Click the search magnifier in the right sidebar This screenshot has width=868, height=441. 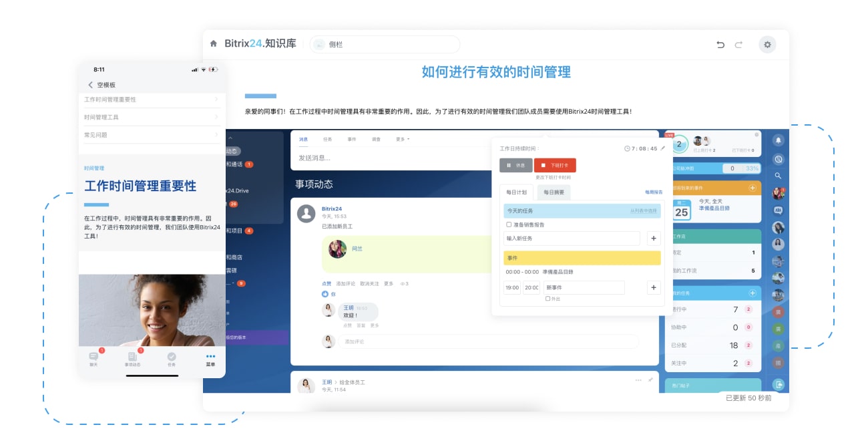click(x=778, y=176)
